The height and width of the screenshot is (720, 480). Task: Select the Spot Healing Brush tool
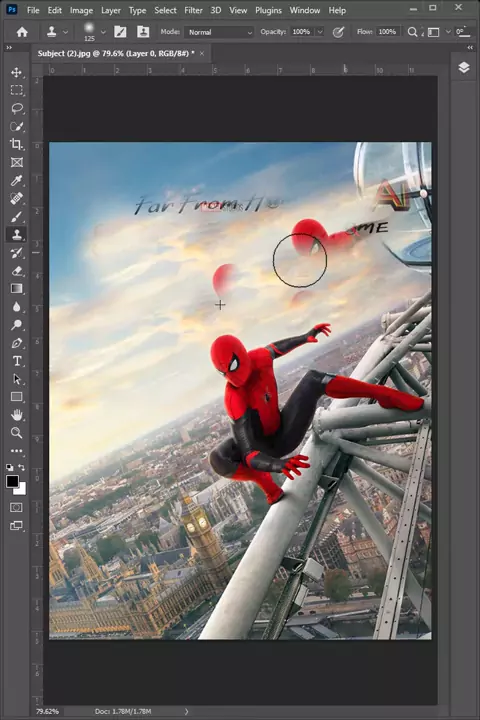click(x=17, y=199)
